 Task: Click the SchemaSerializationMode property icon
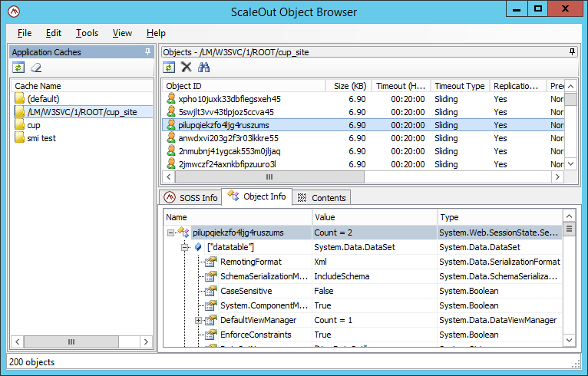[211, 276]
